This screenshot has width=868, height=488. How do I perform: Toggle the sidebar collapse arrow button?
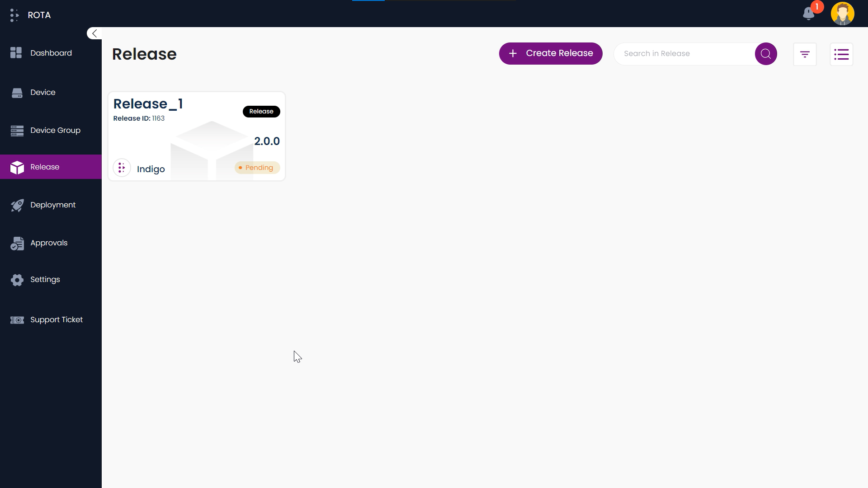pyautogui.click(x=94, y=33)
